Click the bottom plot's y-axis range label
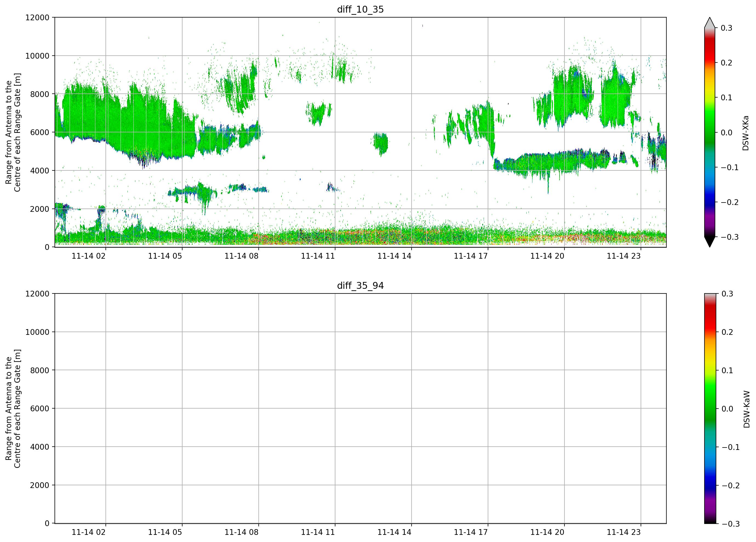The image size is (756, 542). [x=13, y=409]
